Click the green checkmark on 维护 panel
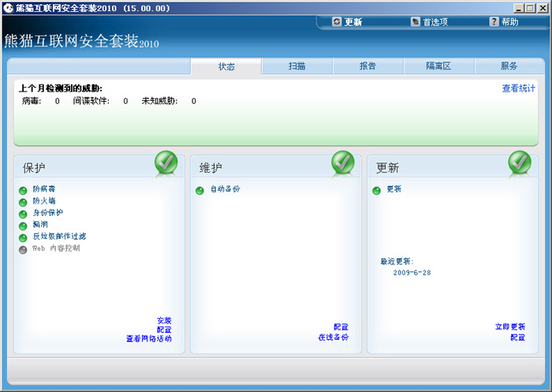This screenshot has height=392, width=552. (x=343, y=162)
